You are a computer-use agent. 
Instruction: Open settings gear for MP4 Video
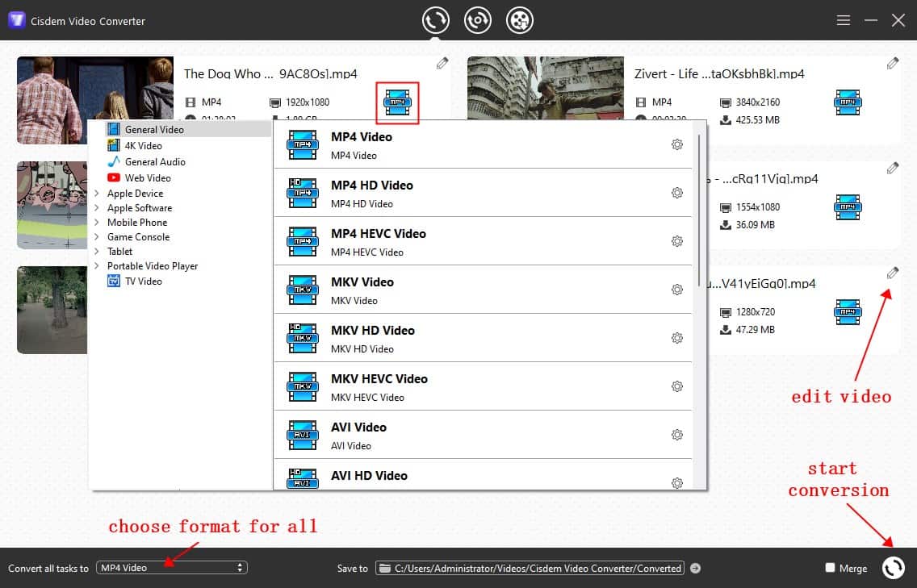[677, 144]
